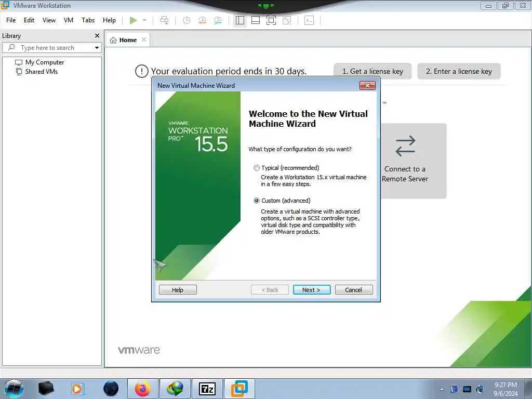The image size is (532, 399).
Task: Expand the library search dropdown arrow
Action: coord(97,48)
